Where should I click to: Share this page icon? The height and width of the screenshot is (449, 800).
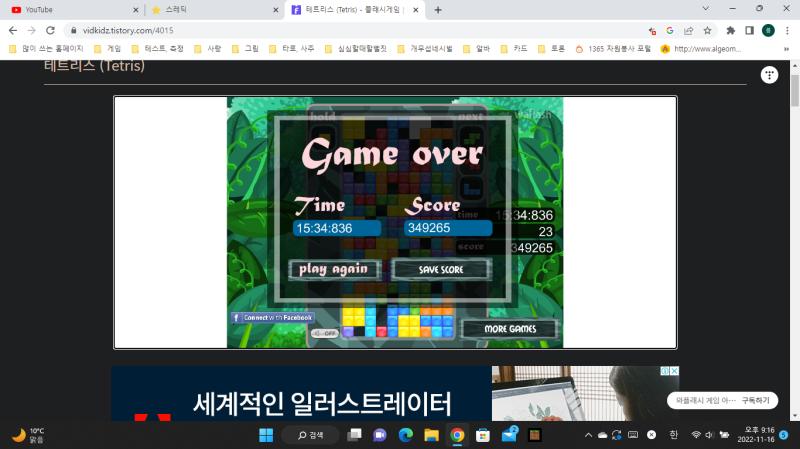tap(688, 31)
